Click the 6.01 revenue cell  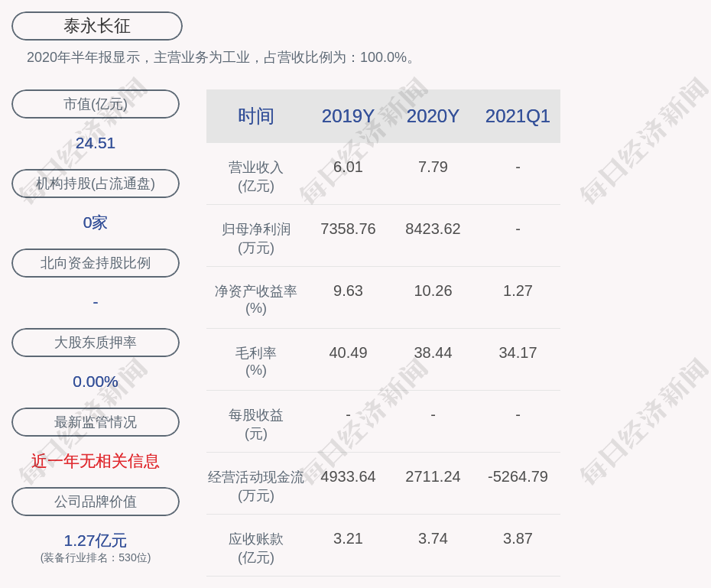click(348, 167)
